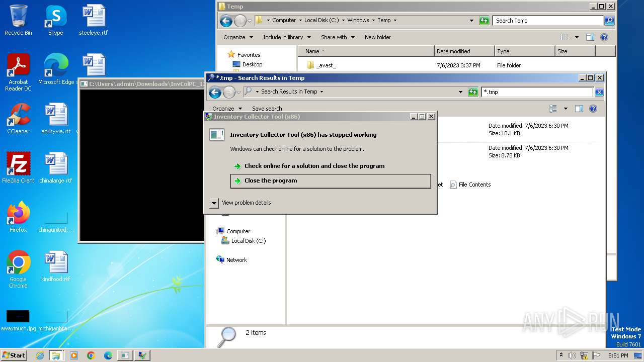The width and height of the screenshot is (644, 362).
Task: Toggle preview pane in Search Results window
Action: coord(579,109)
